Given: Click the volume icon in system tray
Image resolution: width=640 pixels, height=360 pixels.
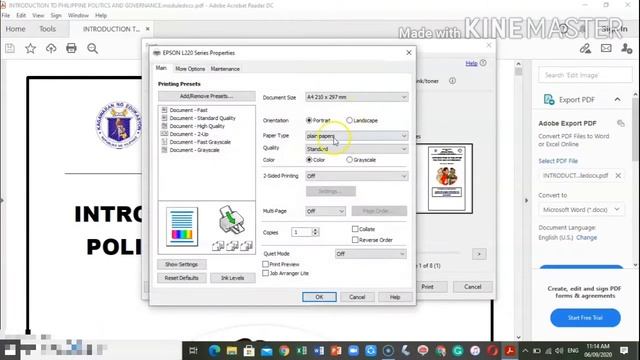Looking at the screenshot, I should point(559,351).
